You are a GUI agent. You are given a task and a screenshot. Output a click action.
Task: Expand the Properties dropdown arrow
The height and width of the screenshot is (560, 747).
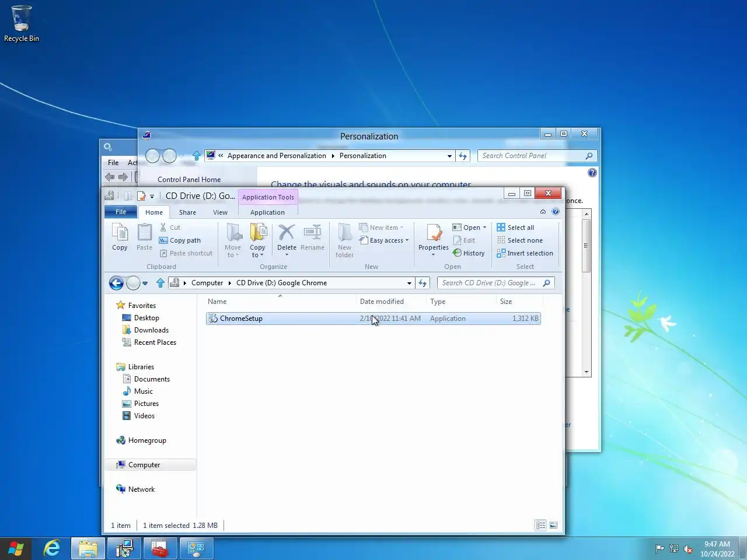point(433,255)
